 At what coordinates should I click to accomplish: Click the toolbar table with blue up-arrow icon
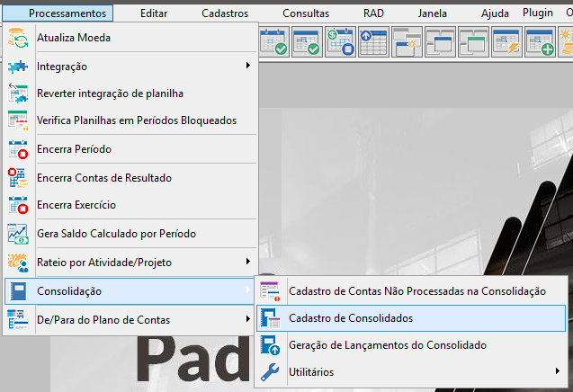point(373,41)
